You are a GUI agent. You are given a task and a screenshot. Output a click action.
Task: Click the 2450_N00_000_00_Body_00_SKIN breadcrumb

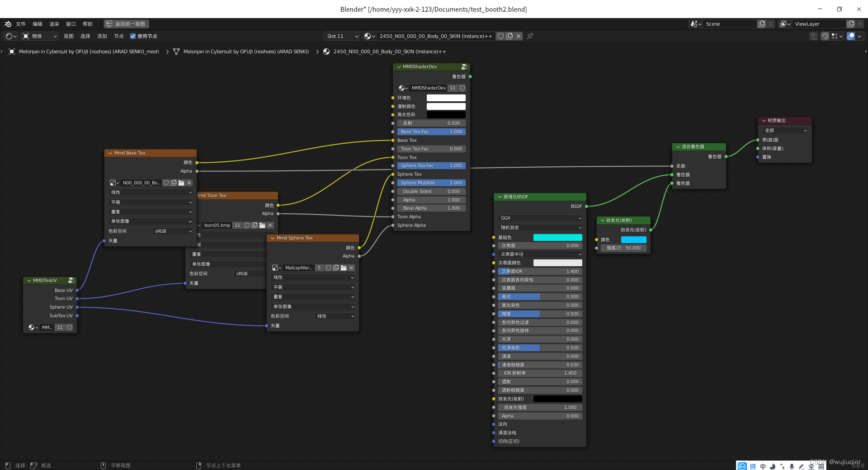pos(390,52)
